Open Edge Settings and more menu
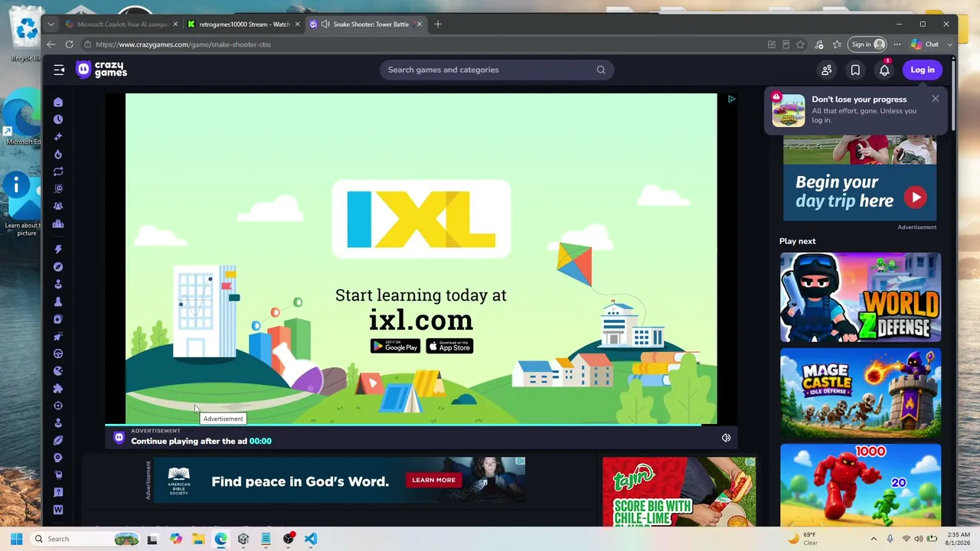 coord(897,44)
